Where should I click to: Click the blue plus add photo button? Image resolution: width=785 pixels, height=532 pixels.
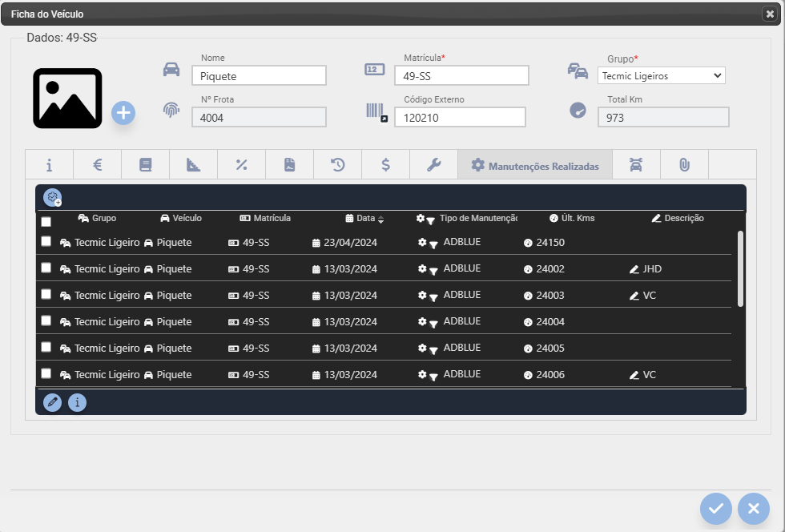[123, 113]
